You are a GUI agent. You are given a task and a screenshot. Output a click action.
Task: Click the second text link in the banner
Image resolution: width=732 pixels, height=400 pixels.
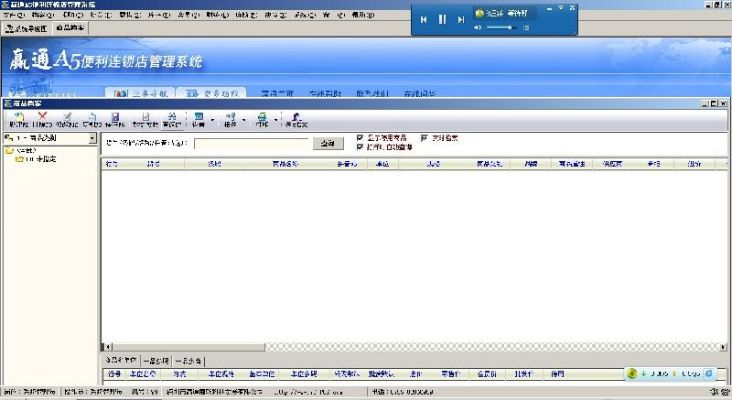325,93
